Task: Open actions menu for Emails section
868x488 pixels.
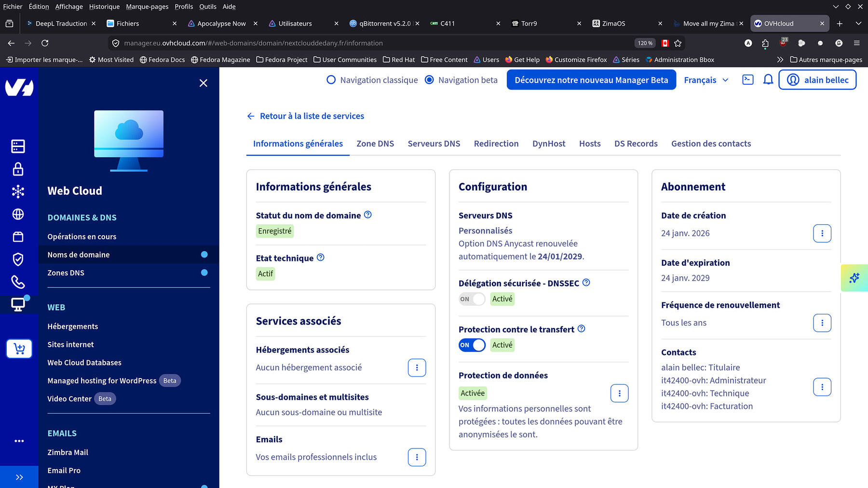Action: click(x=417, y=457)
